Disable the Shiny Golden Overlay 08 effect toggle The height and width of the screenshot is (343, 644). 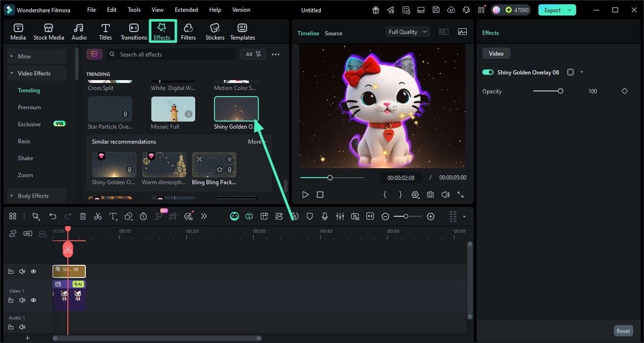pyautogui.click(x=487, y=72)
